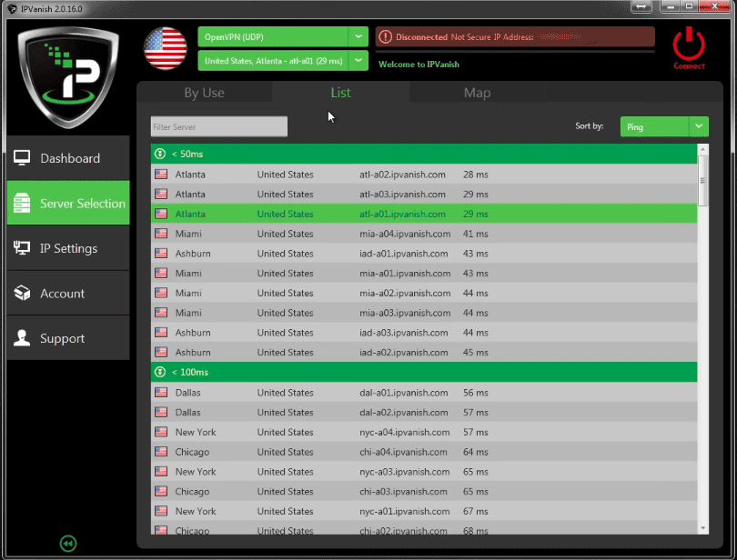Click the IPVanish shield logo
The height and width of the screenshot is (560, 737).
pyautogui.click(x=68, y=76)
